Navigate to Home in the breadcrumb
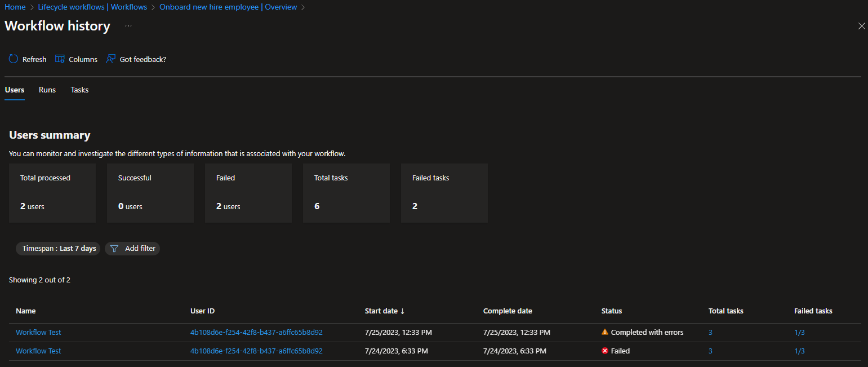 15,7
